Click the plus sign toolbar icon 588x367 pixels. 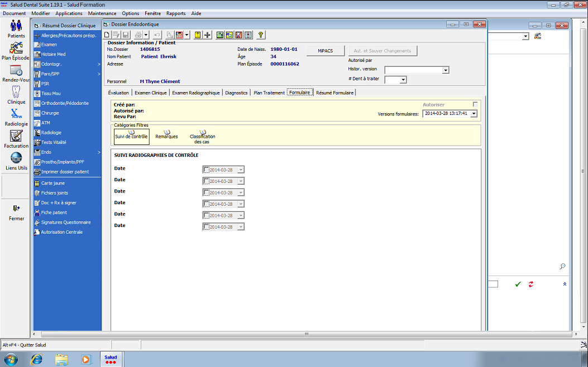[207, 35]
